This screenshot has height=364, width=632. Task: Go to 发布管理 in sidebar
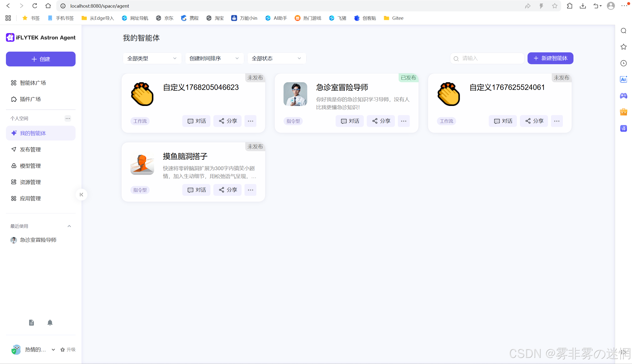[30, 149]
